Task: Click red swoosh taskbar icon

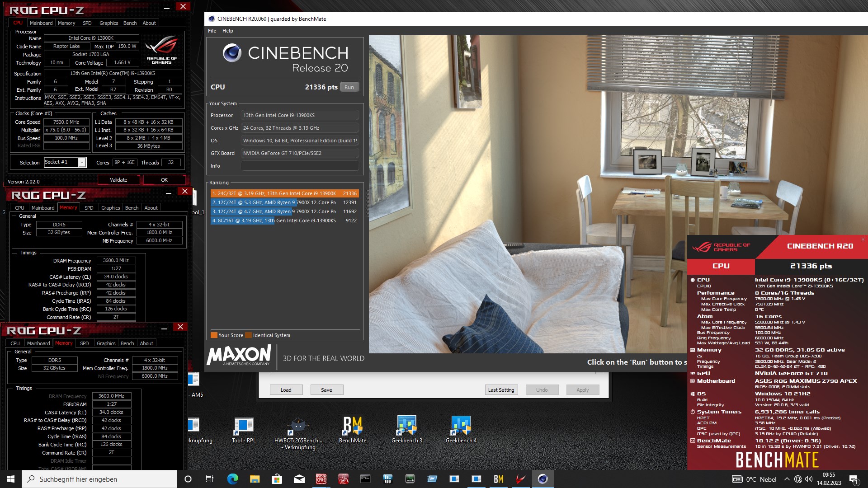Action: click(520, 479)
